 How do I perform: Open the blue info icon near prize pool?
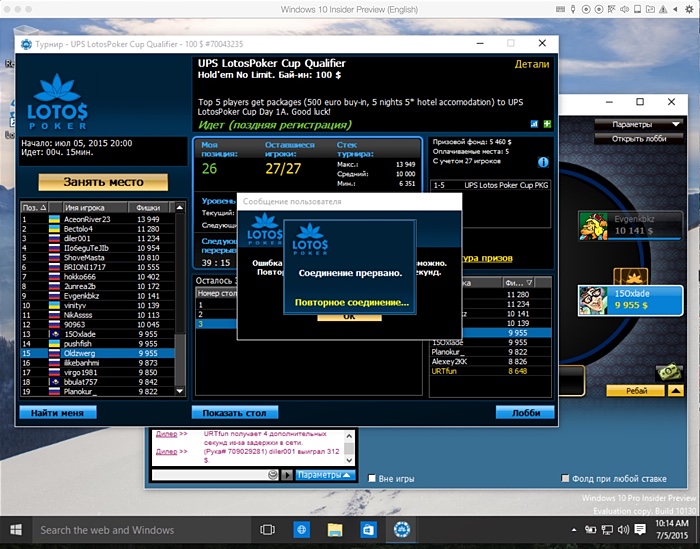(543, 162)
